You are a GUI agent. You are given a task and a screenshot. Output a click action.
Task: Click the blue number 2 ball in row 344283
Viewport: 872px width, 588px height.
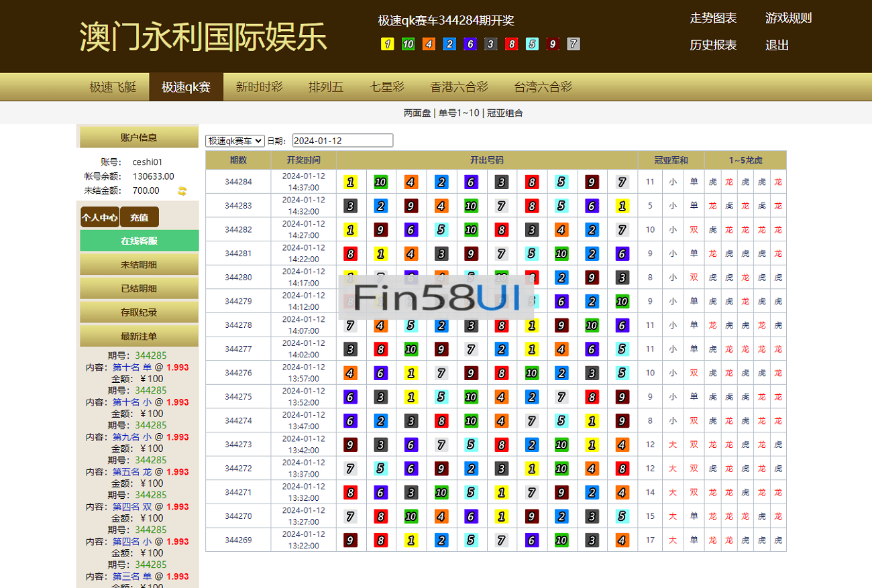pyautogui.click(x=380, y=206)
